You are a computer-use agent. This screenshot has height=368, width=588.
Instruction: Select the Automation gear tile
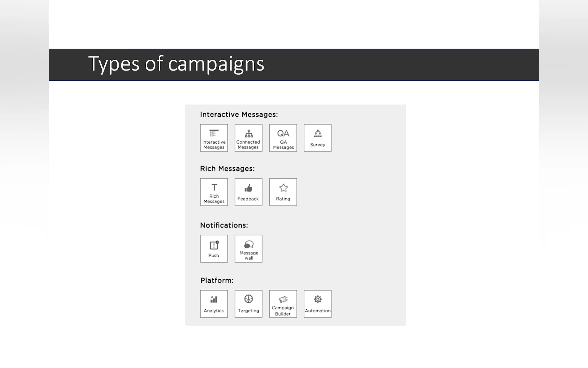point(317,304)
